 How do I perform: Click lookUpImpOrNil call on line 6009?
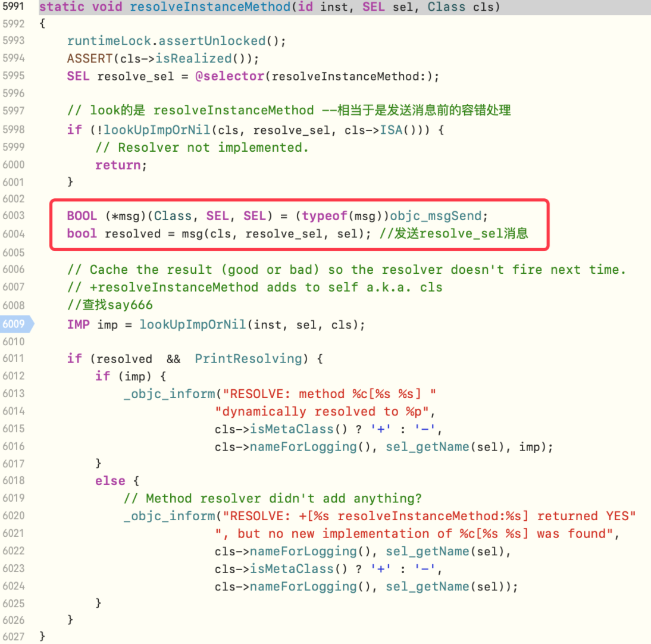tap(193, 324)
